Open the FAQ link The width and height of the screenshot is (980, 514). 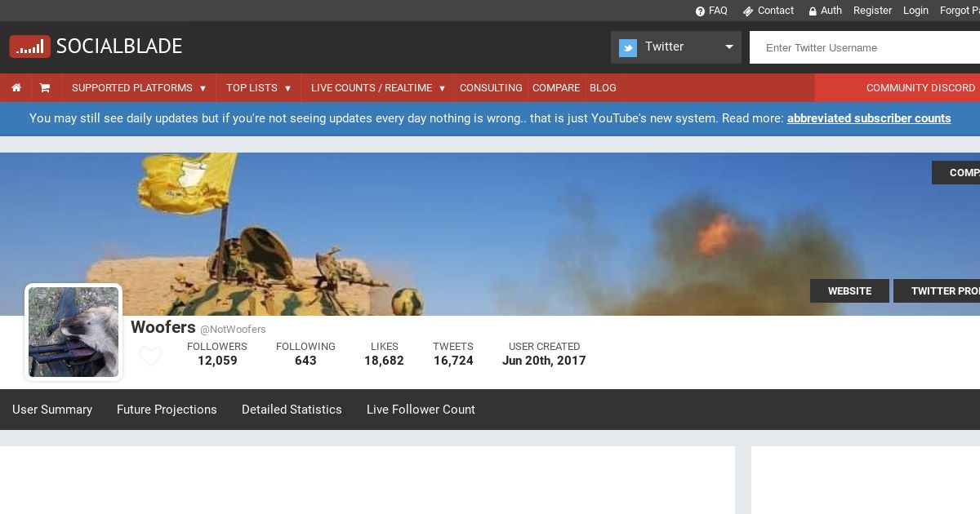coord(718,11)
